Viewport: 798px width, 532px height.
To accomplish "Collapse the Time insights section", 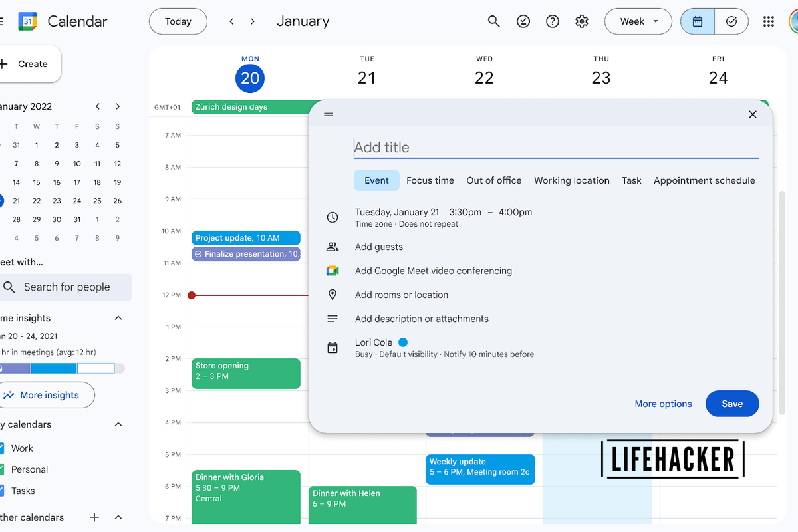I will (x=118, y=318).
